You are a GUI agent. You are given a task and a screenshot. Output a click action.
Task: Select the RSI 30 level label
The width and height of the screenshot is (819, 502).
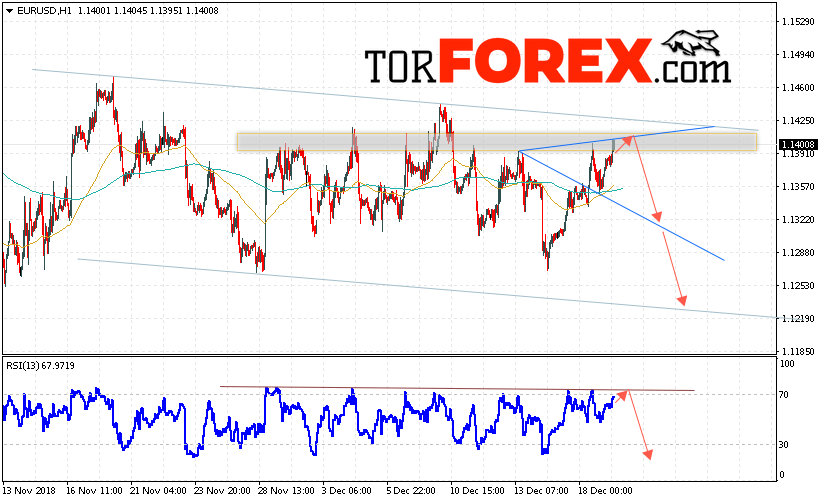(783, 445)
